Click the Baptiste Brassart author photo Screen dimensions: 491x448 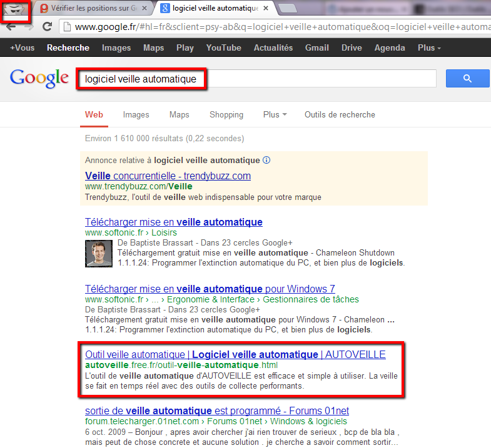(97, 252)
